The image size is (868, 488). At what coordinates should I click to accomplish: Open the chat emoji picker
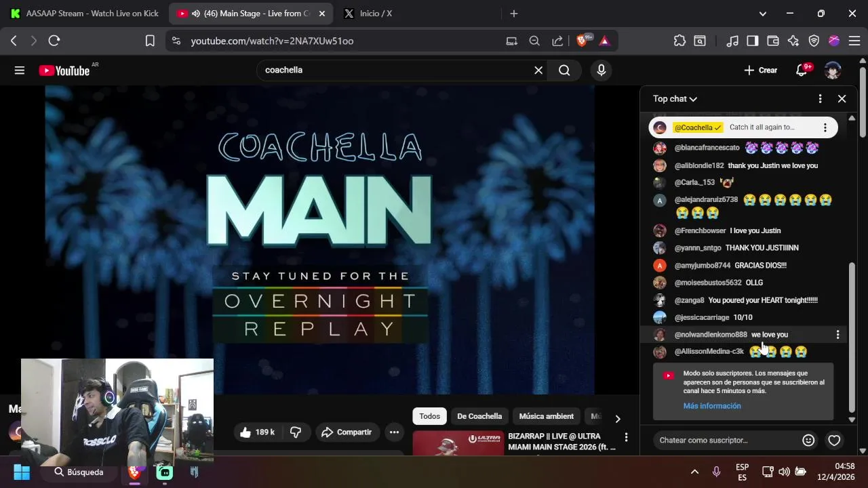click(808, 441)
